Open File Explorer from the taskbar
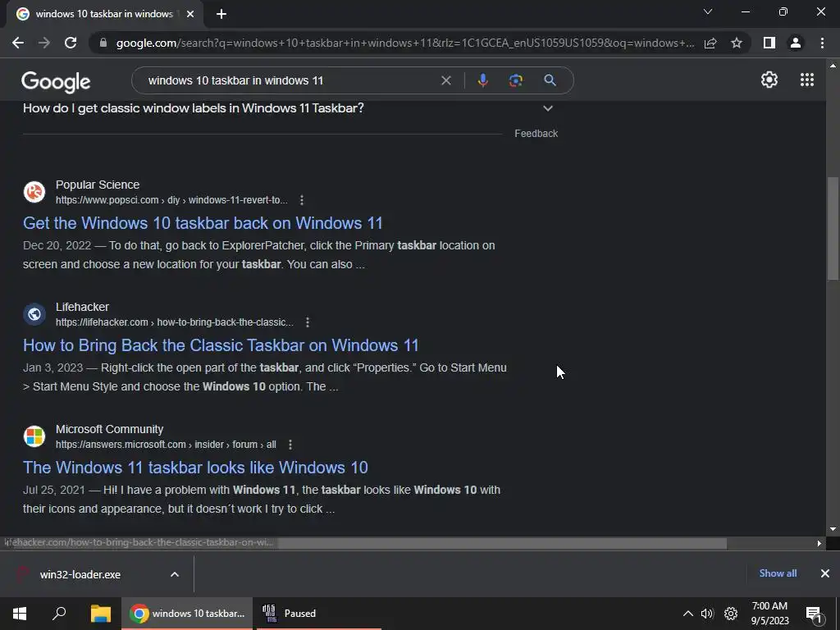Viewport: 840px width, 630px height. [x=101, y=614]
